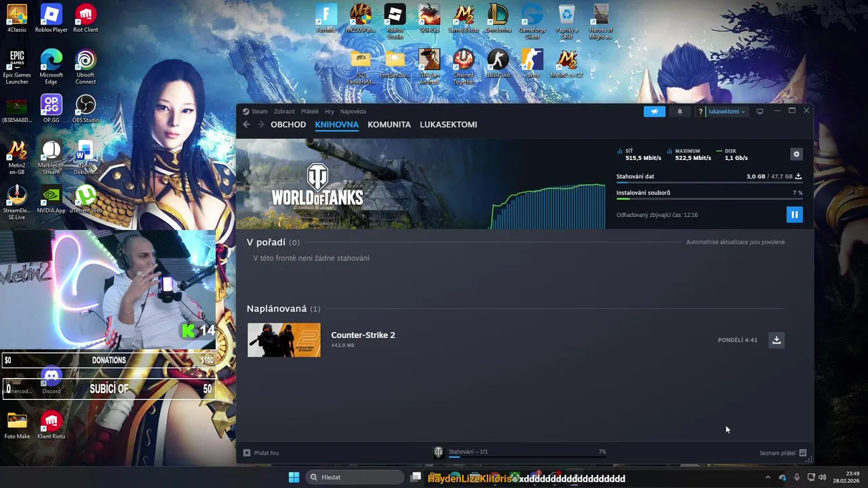The width and height of the screenshot is (868, 488).
Task: Open the OBCHOD store tab
Action: tap(288, 124)
